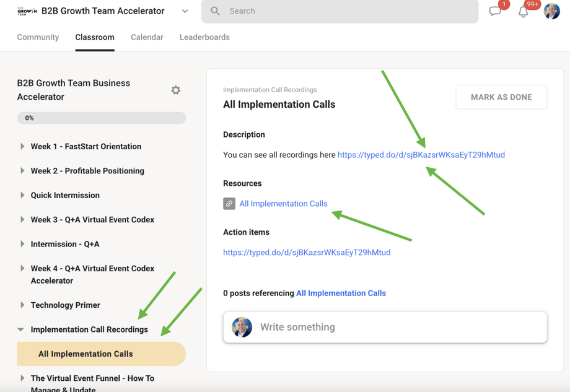This screenshot has height=392, width=570.
Task: Expand the Technology Primer section
Action: click(x=22, y=305)
